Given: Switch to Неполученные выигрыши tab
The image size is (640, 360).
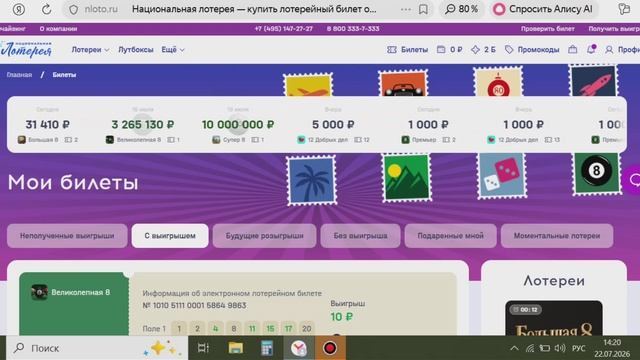Looking at the screenshot, I should tap(67, 236).
